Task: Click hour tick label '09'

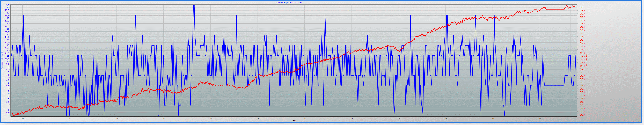Action: pos(446,119)
